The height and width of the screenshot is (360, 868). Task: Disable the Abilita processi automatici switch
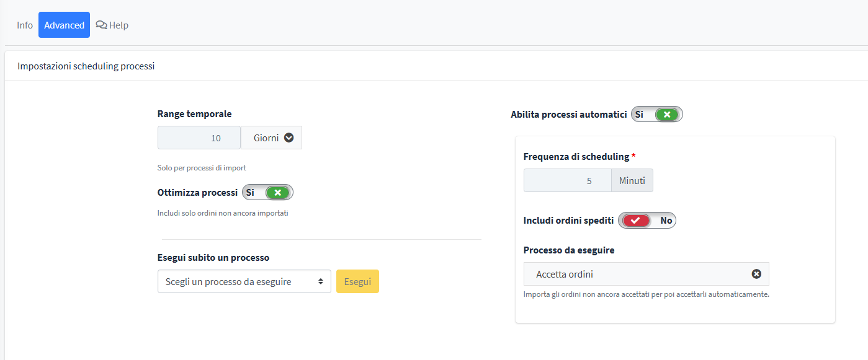pyautogui.click(x=657, y=115)
